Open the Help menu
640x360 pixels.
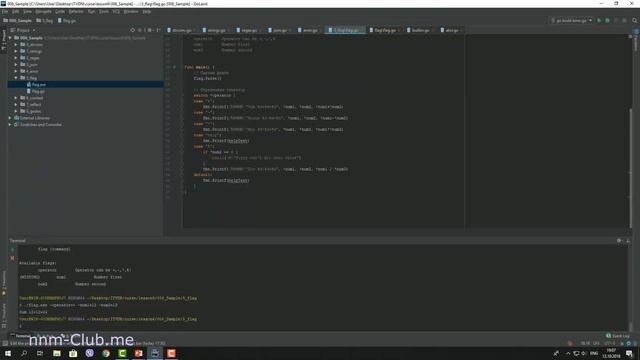point(147,12)
